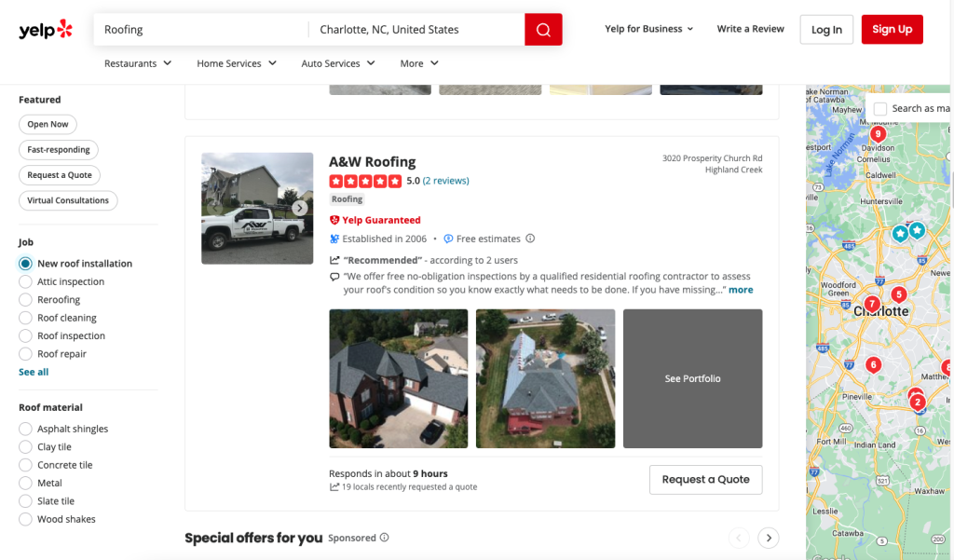
Task: Click the Free estimates chat bubble icon
Action: tap(448, 239)
